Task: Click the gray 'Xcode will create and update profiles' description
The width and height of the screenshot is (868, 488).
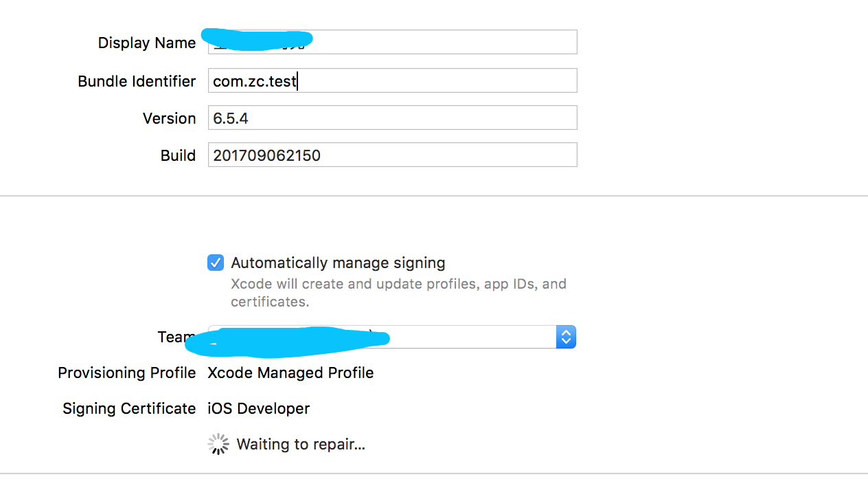Action: pyautogui.click(x=398, y=293)
